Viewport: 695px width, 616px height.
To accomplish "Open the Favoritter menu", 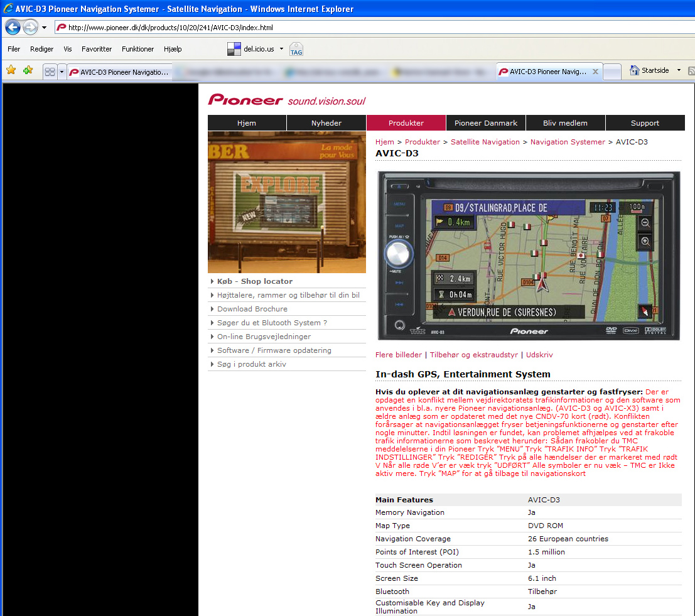I will click(x=97, y=49).
